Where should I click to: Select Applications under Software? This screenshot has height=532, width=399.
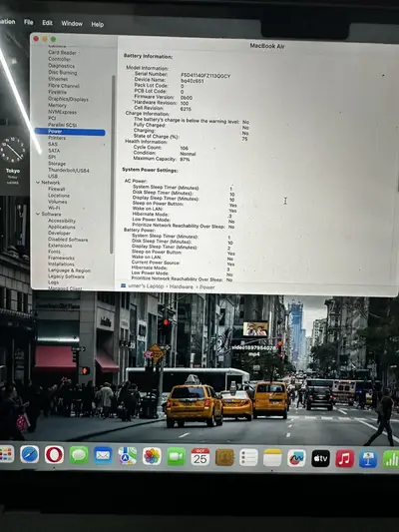(62, 227)
